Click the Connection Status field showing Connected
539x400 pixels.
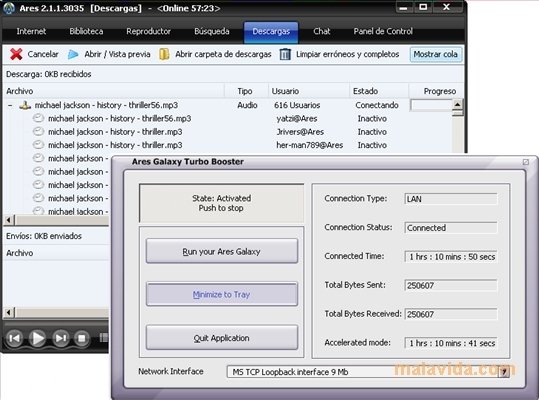pos(451,228)
